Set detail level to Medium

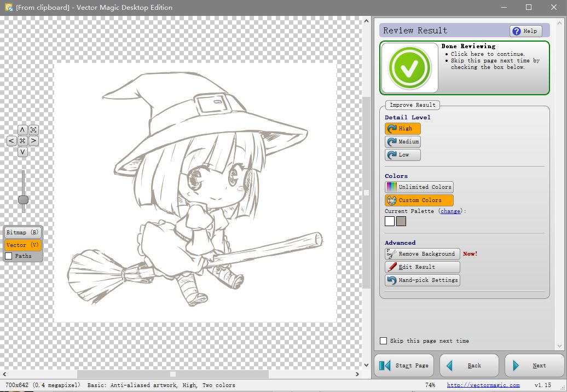[403, 142]
